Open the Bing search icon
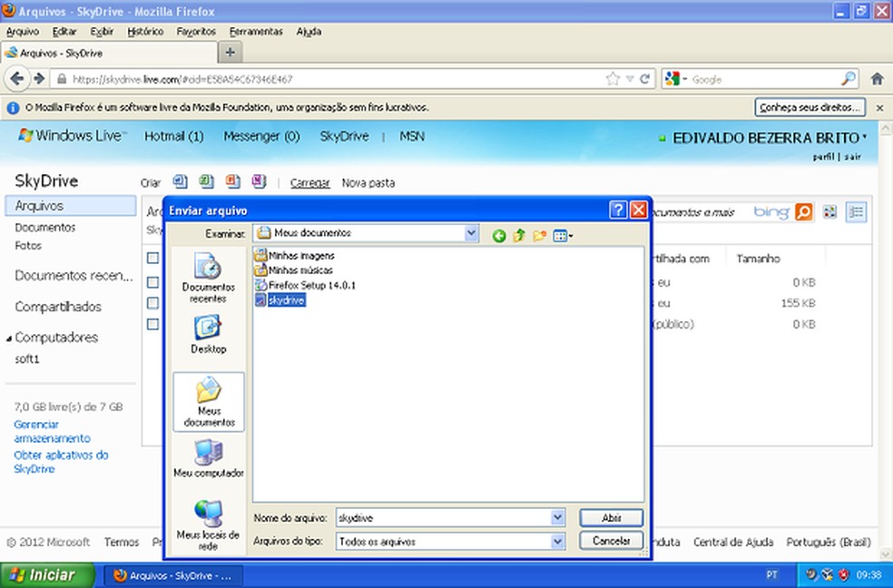This screenshot has width=893, height=588. (x=804, y=211)
